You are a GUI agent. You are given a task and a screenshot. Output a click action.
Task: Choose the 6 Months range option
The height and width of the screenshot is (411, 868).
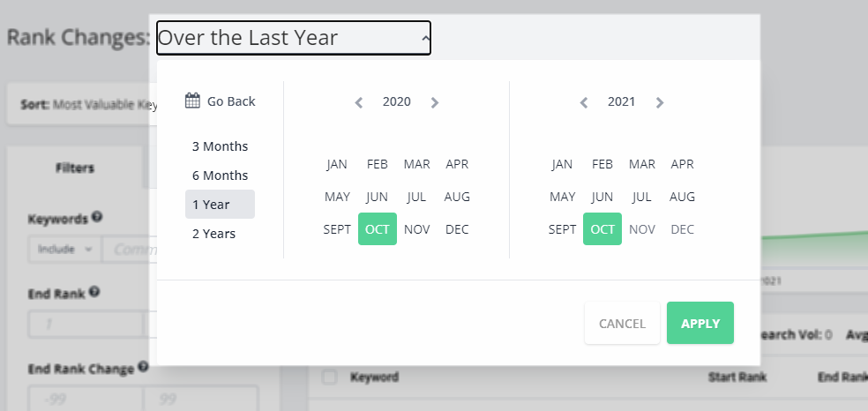[220, 176]
